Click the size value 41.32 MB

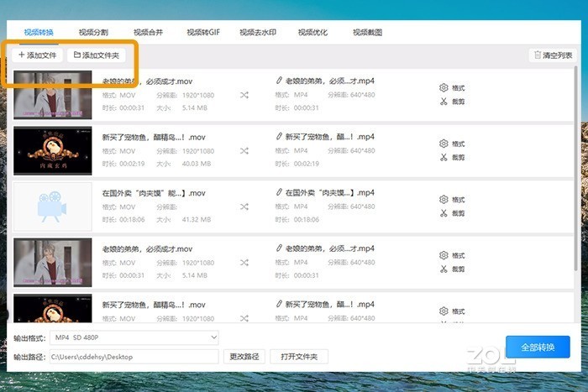[197, 220]
